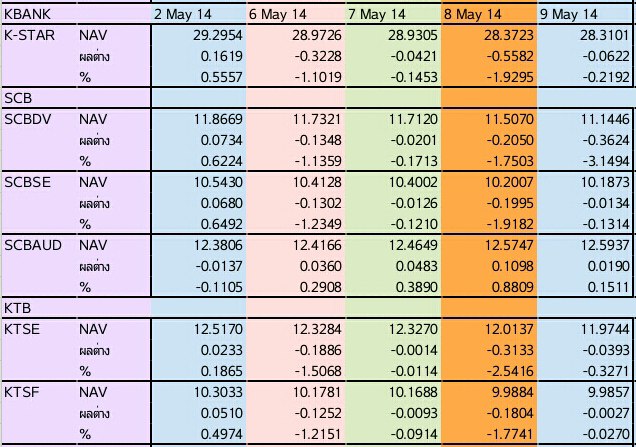636x447 pixels.
Task: Select SCBAUD NAV cell showing 12.5747
Action: (x=509, y=243)
